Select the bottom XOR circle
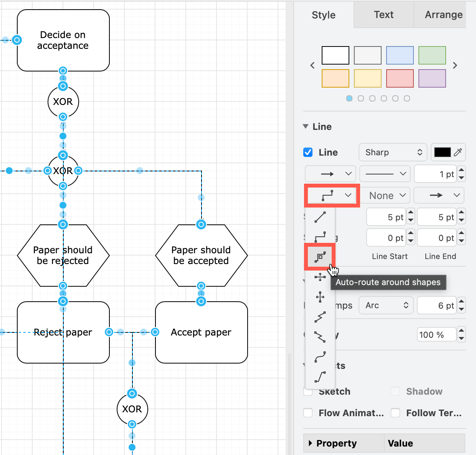Image resolution: width=476 pixels, height=455 pixels. coord(132,409)
